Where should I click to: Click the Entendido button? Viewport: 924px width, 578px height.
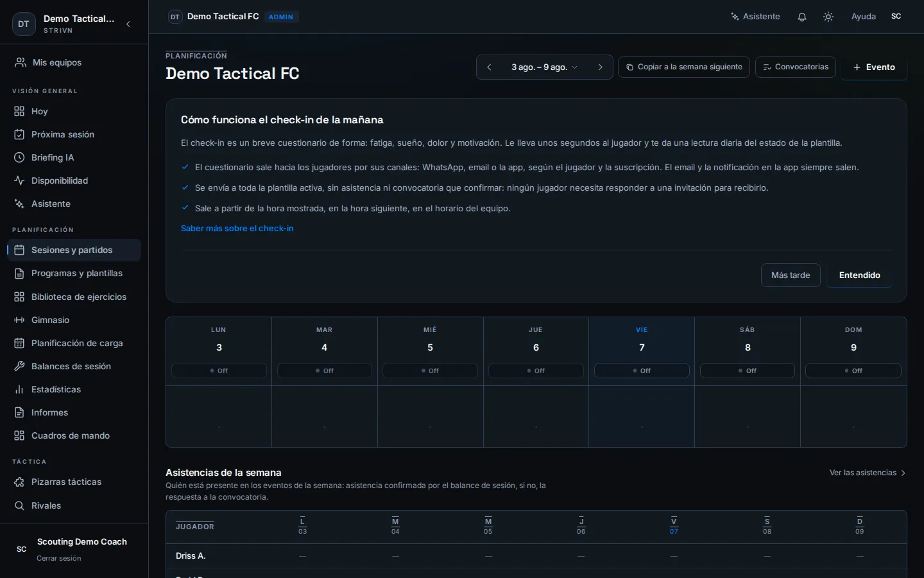click(860, 275)
